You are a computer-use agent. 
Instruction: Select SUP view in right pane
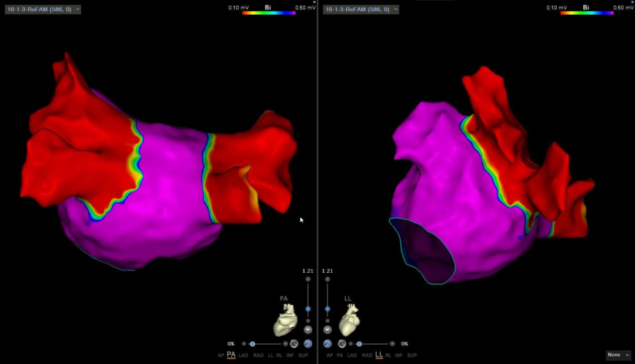coord(412,356)
